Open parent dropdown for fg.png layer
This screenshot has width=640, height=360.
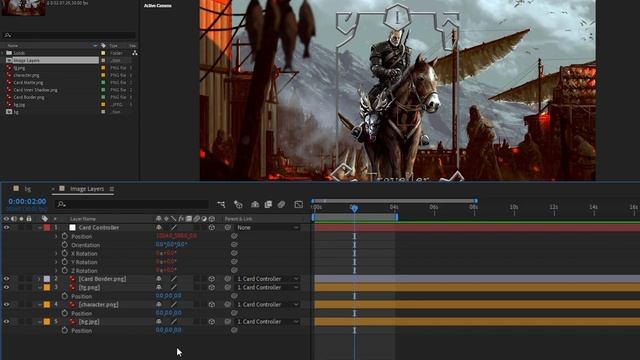(x=268, y=287)
